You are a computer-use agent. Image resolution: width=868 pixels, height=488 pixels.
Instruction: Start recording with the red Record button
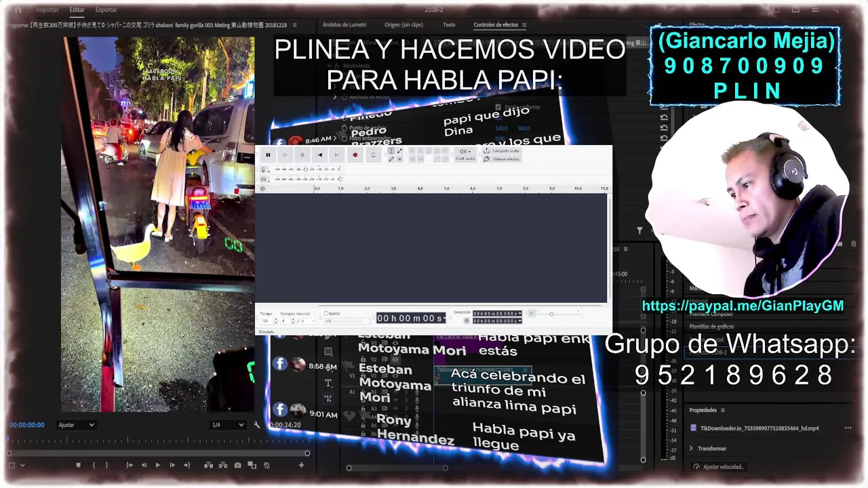coord(355,155)
